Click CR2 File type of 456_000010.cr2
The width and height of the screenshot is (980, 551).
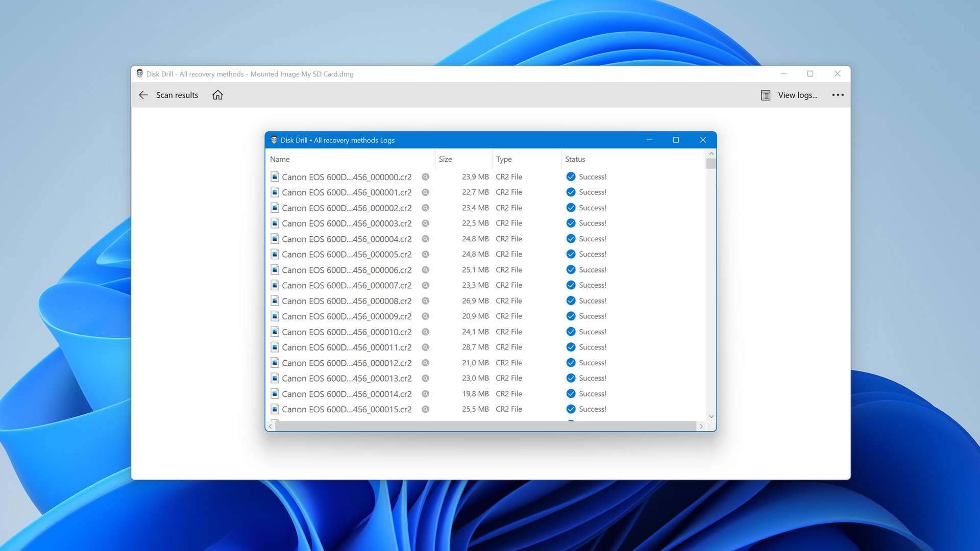point(509,332)
